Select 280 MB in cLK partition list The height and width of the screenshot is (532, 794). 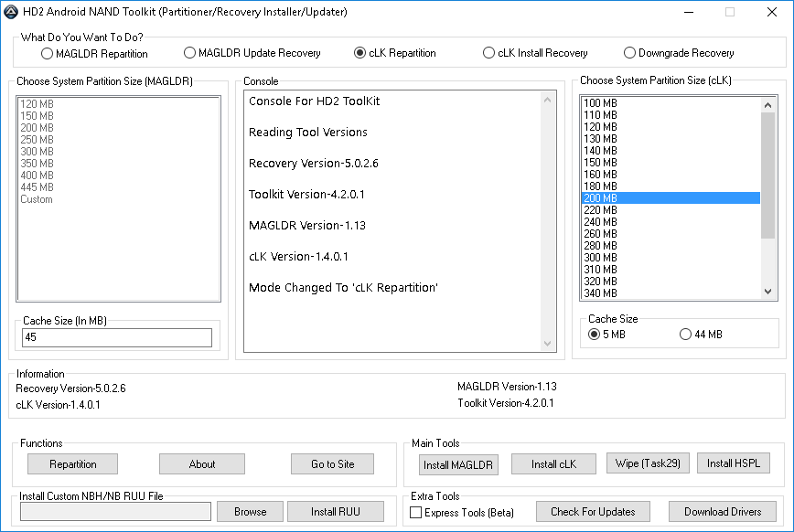point(671,246)
